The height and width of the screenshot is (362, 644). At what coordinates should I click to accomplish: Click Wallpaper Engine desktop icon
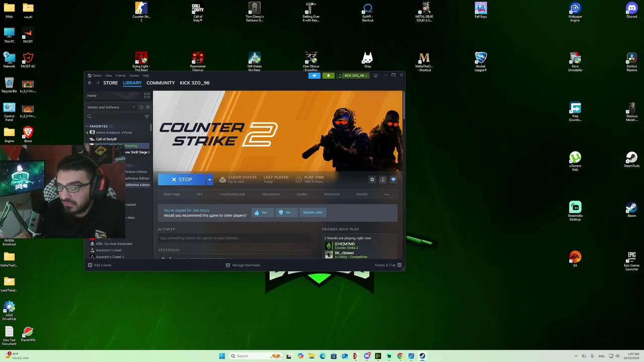(575, 12)
